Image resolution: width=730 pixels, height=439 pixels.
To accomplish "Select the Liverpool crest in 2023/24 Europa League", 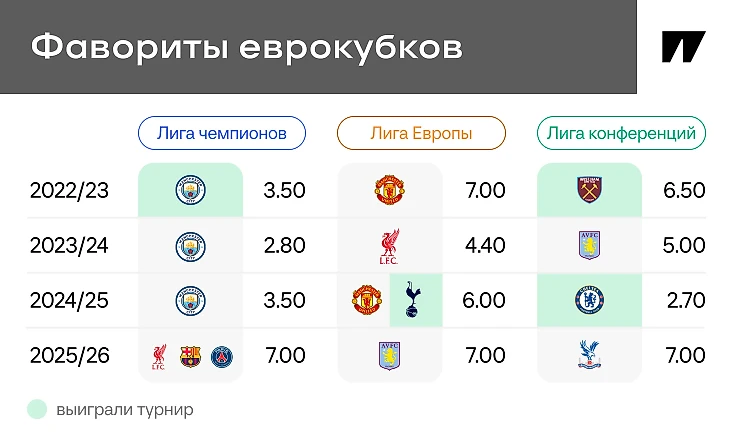I will [389, 246].
